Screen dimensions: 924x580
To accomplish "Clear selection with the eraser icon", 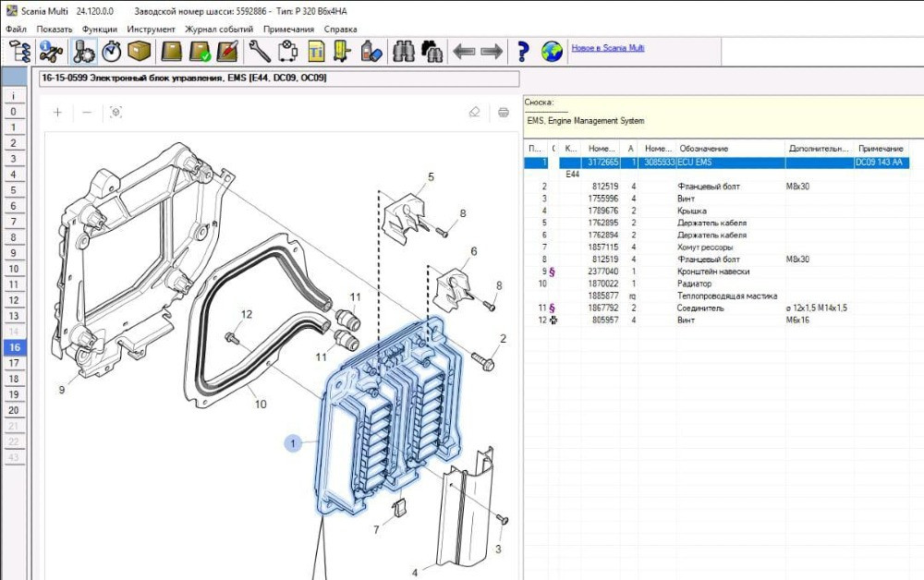I will coord(475,112).
